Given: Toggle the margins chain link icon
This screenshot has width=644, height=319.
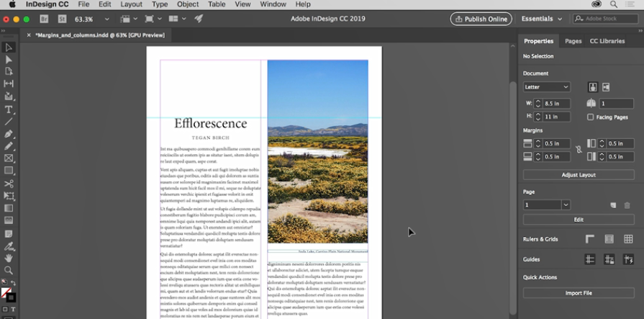Looking at the screenshot, I should 577,150.
